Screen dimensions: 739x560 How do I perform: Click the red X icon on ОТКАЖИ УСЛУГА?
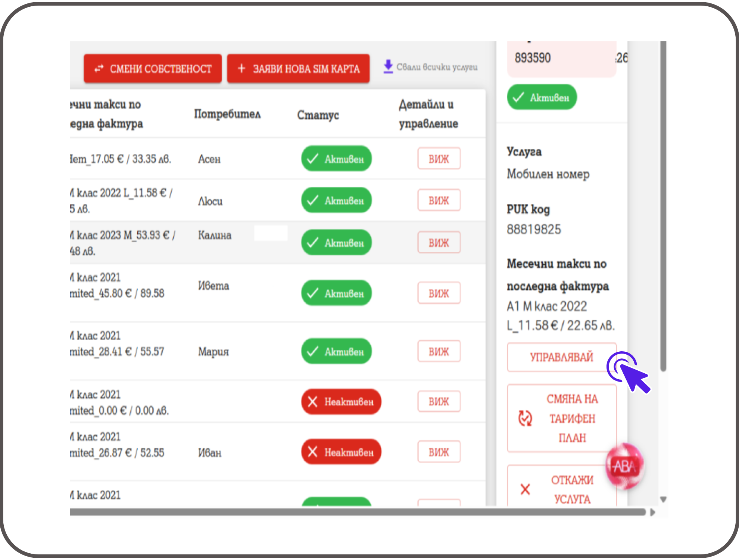525,489
